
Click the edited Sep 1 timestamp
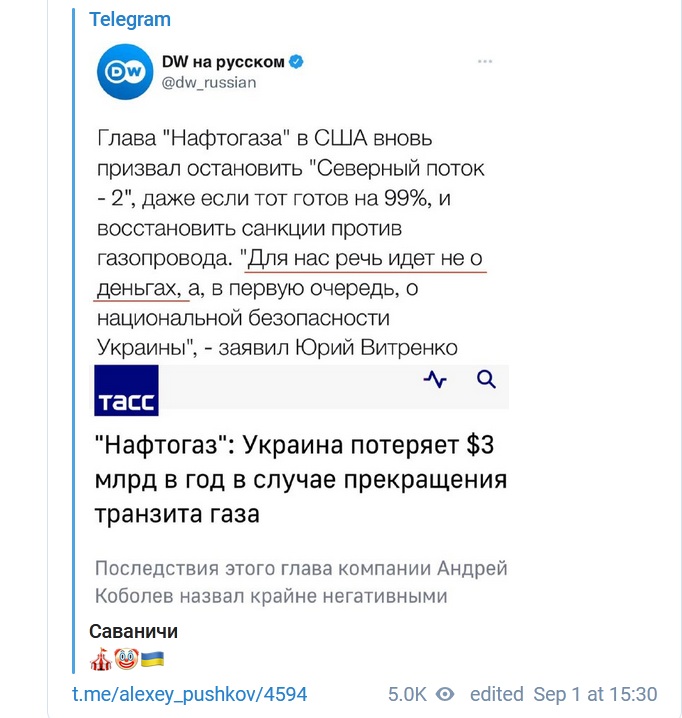pyautogui.click(x=563, y=694)
